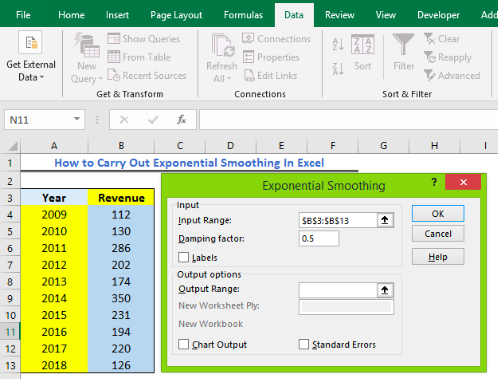Click the dialog help question mark
Image resolution: width=502 pixels, height=379 pixels.
(434, 182)
